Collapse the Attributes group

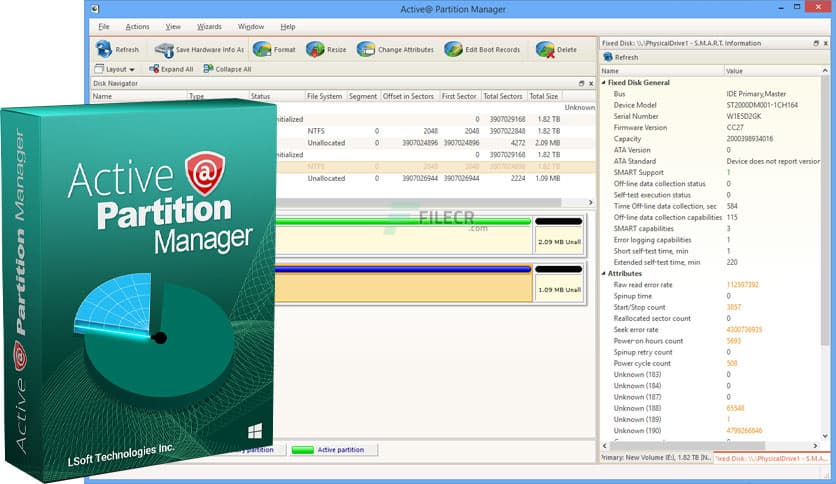(x=604, y=273)
